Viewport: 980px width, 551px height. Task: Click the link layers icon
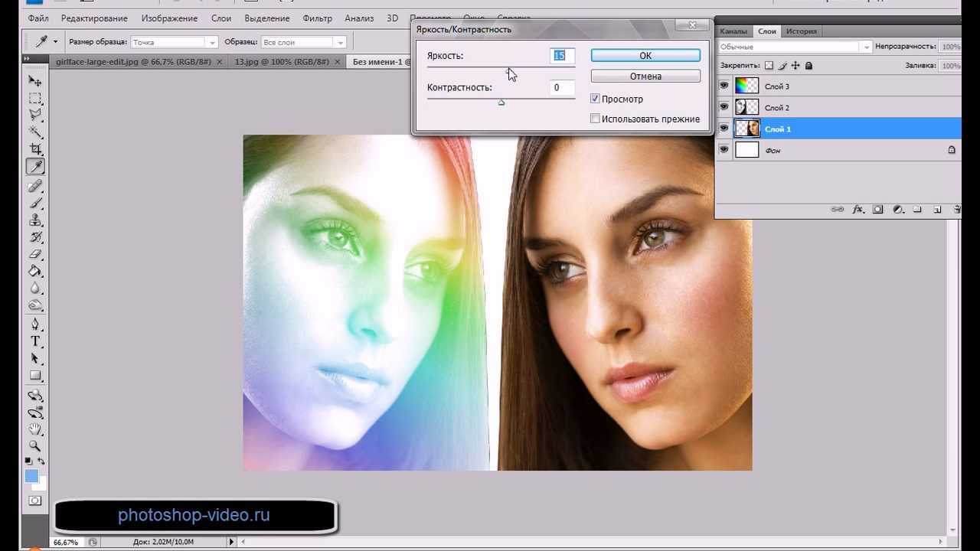click(x=838, y=209)
